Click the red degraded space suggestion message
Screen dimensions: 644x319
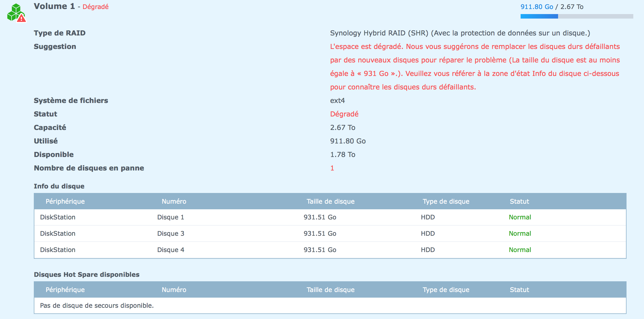coord(475,67)
